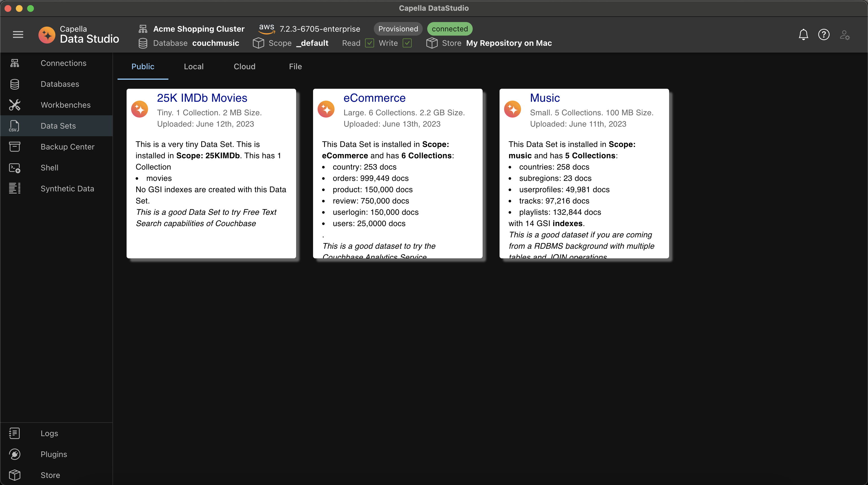Image resolution: width=868 pixels, height=485 pixels.
Task: Click the couchmusic database name
Action: (216, 43)
